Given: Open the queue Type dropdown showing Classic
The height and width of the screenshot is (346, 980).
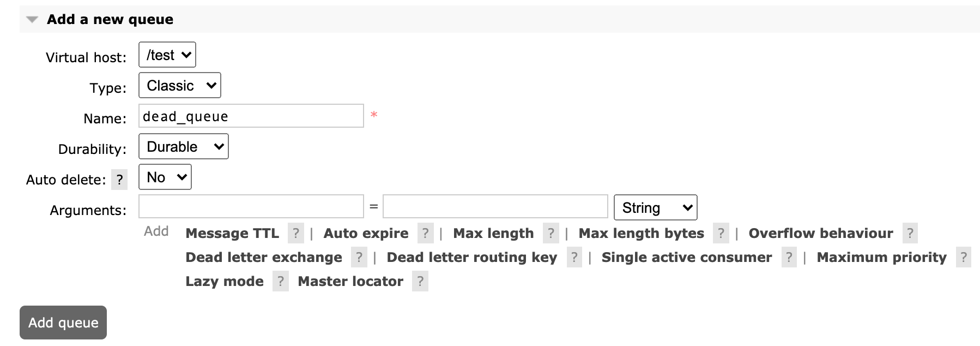Looking at the screenshot, I should click(180, 86).
